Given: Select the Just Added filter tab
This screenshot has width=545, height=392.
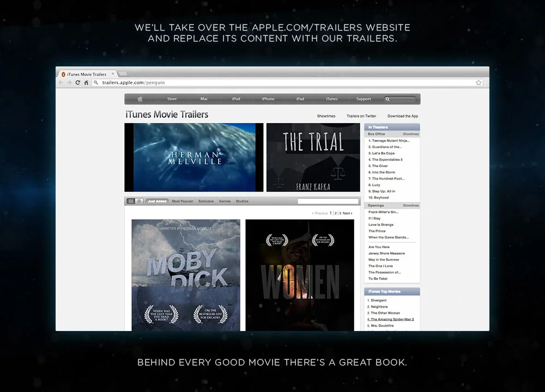Looking at the screenshot, I should pos(157,201).
